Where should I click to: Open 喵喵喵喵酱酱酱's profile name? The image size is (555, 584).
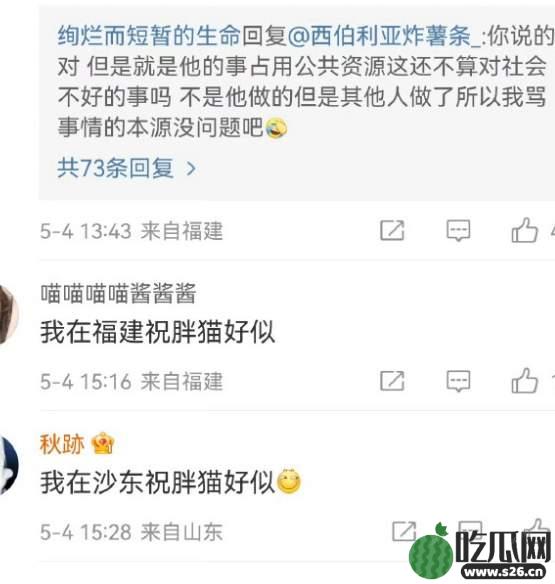(x=118, y=293)
